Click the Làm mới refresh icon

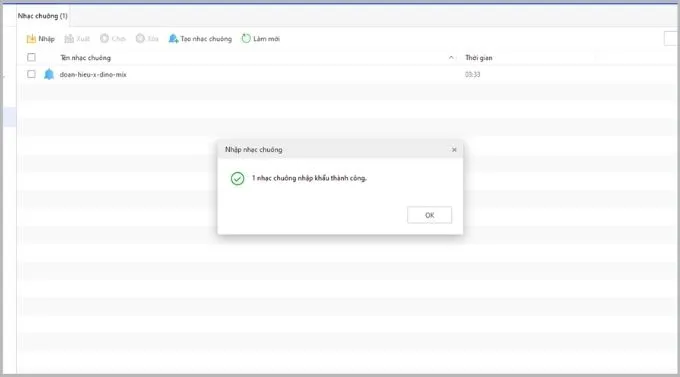246,39
